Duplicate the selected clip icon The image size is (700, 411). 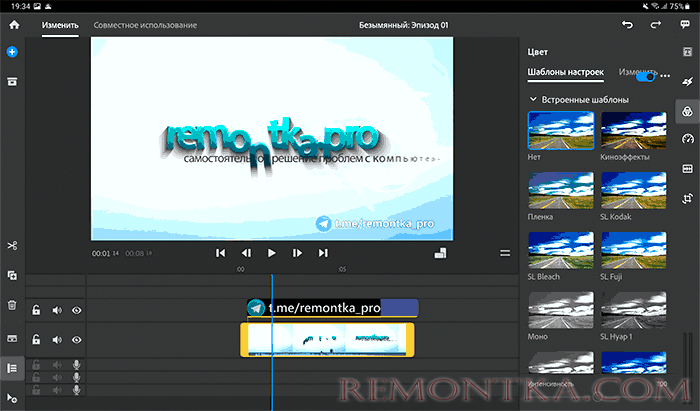(x=12, y=275)
